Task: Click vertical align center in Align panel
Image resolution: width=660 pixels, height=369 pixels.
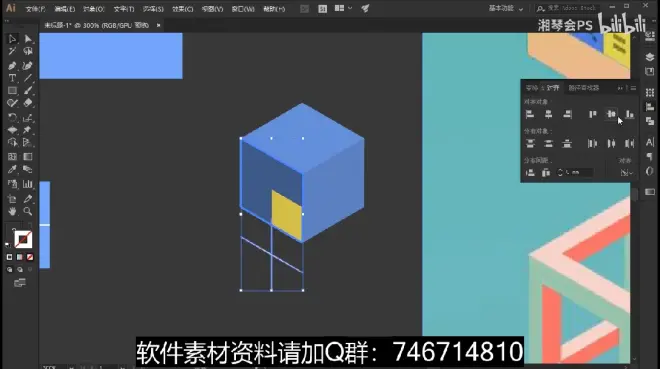Action: [x=611, y=114]
